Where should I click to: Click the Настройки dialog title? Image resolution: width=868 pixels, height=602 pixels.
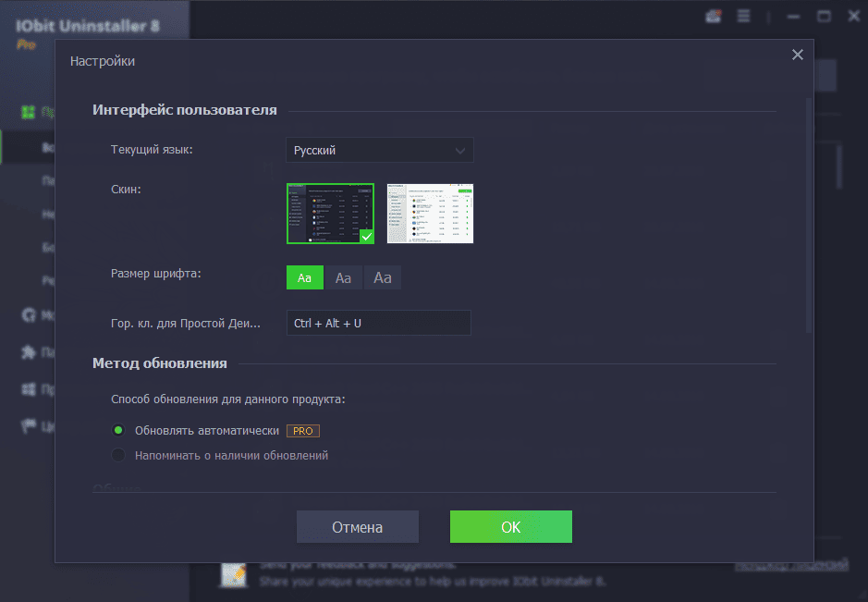tap(103, 61)
